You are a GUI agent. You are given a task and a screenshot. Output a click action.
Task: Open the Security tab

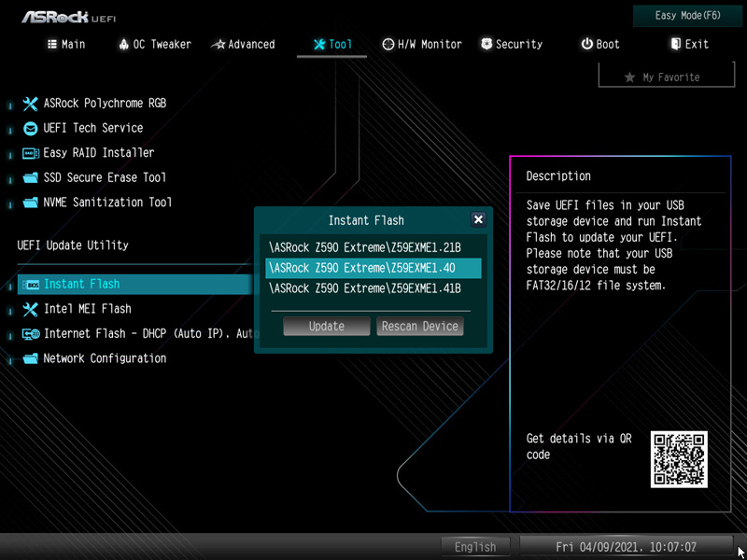(512, 44)
